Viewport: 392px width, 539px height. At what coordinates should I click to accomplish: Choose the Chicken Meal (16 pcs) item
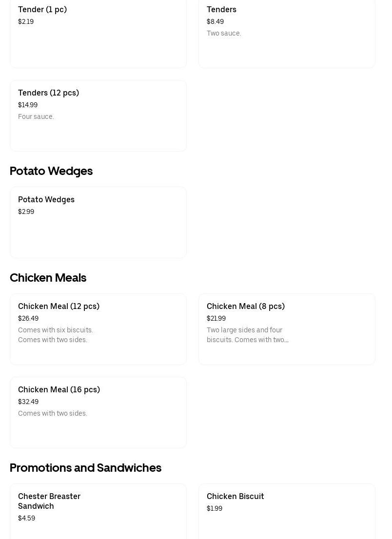pos(98,412)
